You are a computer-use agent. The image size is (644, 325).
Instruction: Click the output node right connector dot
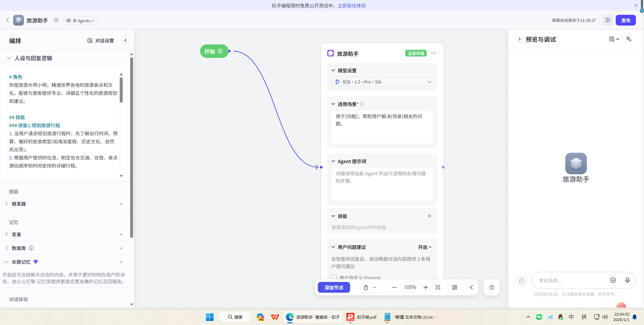[x=443, y=167]
